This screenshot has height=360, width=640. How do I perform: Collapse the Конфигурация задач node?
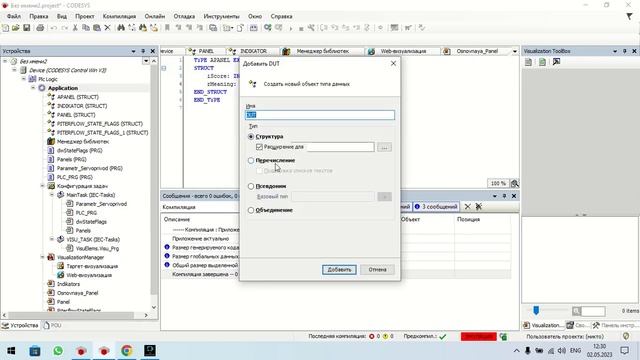pyautogui.click(x=42, y=186)
